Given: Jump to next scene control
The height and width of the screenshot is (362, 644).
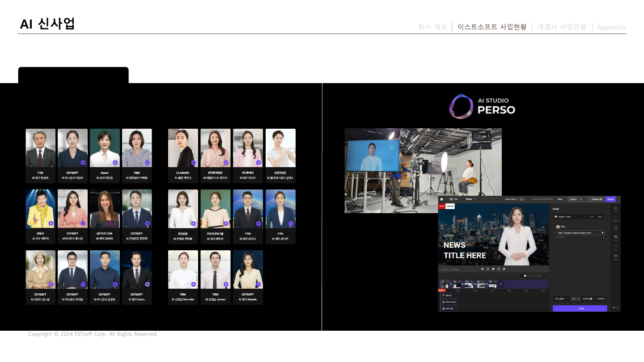Looking at the screenshot, I should [504, 269].
